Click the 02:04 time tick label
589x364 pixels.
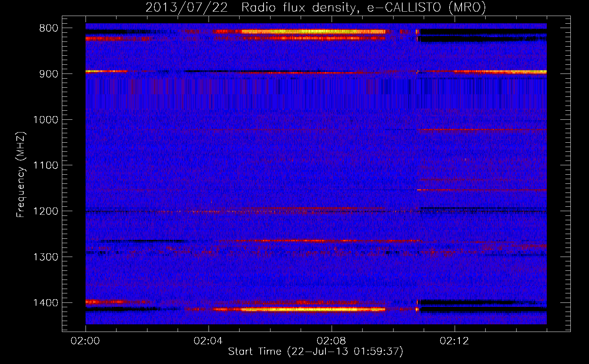point(208,341)
